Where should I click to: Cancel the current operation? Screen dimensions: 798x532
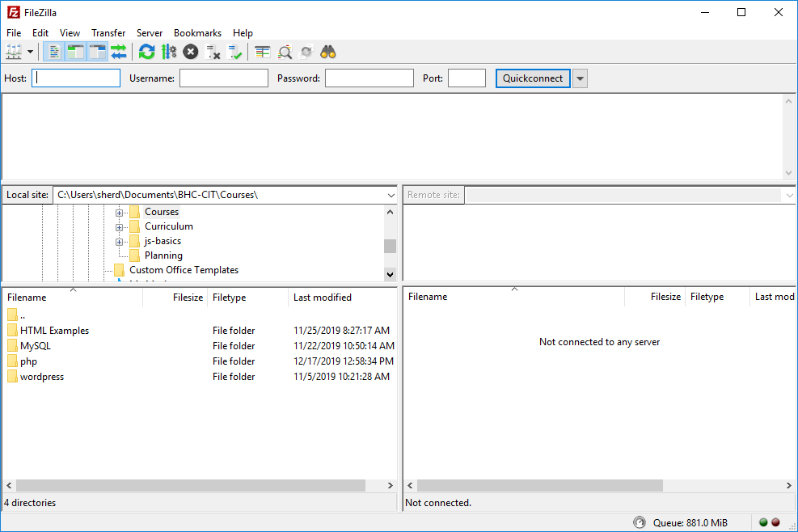[x=190, y=52]
